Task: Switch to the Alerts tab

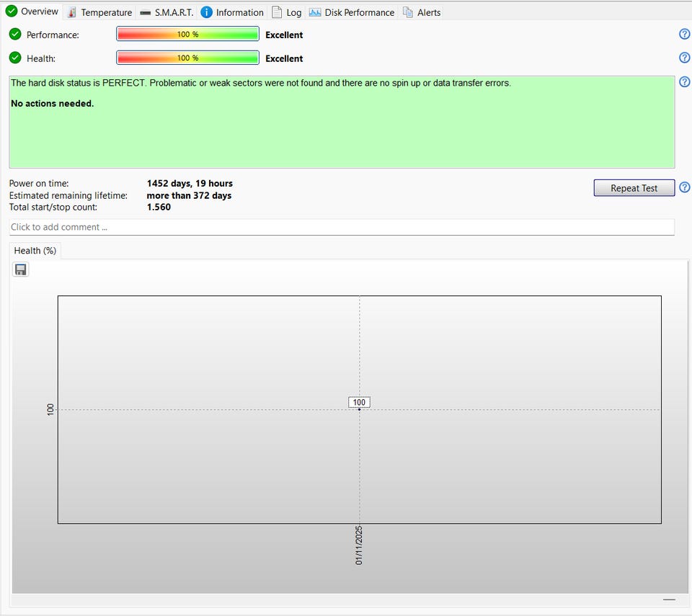Action: 422,12
